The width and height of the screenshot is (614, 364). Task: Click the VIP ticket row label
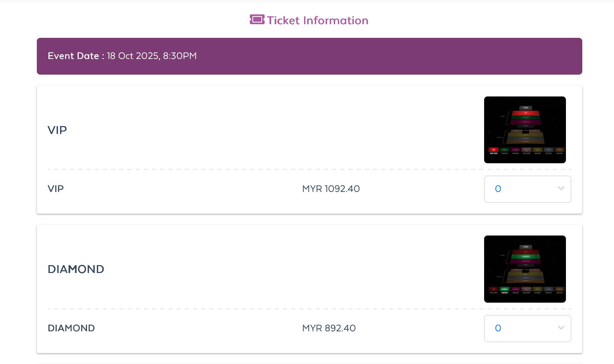56,189
